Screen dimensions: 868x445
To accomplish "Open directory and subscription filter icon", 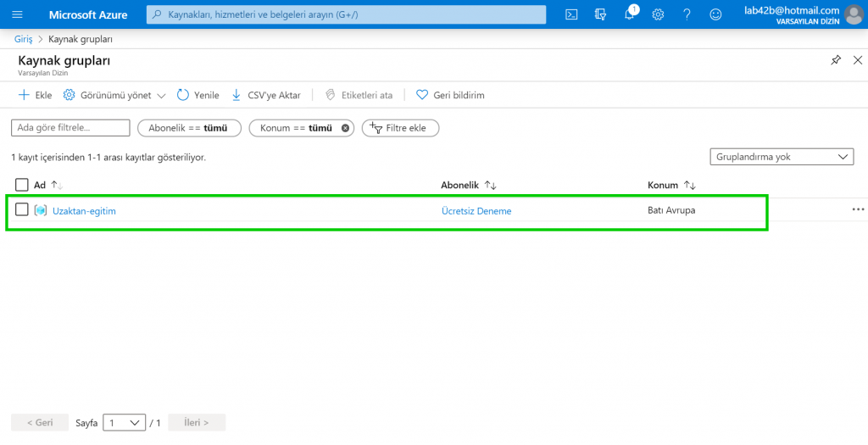I will pyautogui.click(x=601, y=14).
